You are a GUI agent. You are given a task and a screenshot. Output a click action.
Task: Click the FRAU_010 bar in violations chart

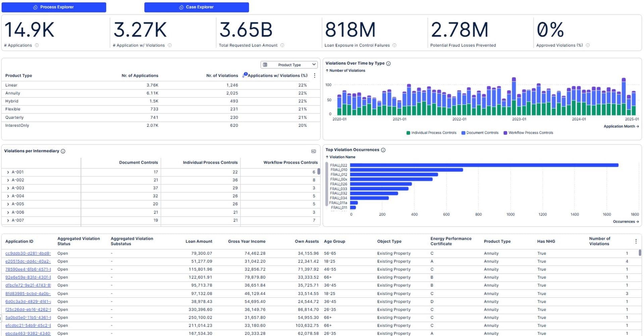407,170
